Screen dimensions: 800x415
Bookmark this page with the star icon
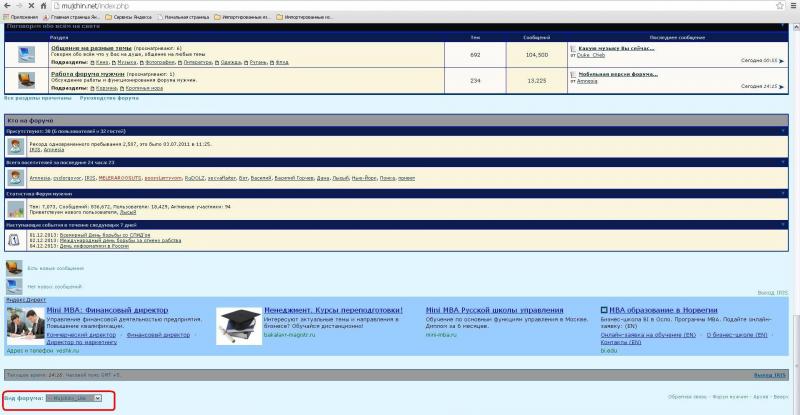[x=779, y=6]
